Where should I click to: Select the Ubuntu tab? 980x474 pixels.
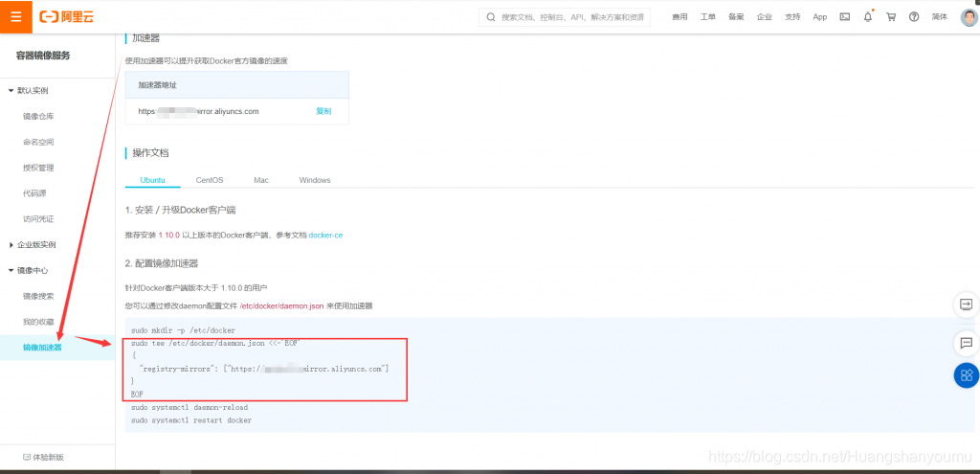152,179
